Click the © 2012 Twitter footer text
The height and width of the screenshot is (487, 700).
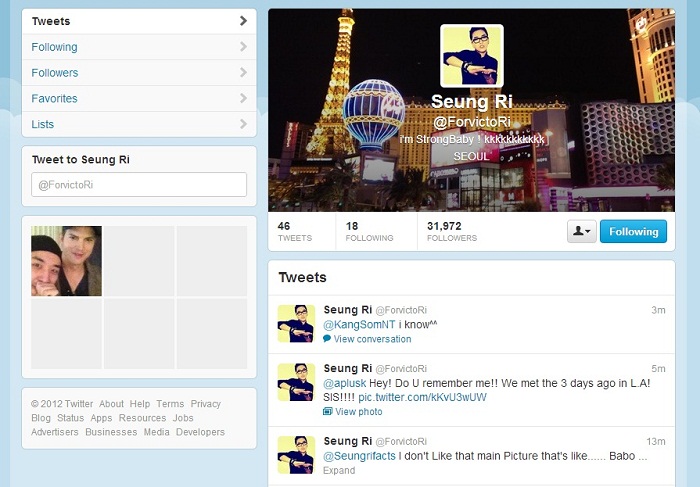62,404
